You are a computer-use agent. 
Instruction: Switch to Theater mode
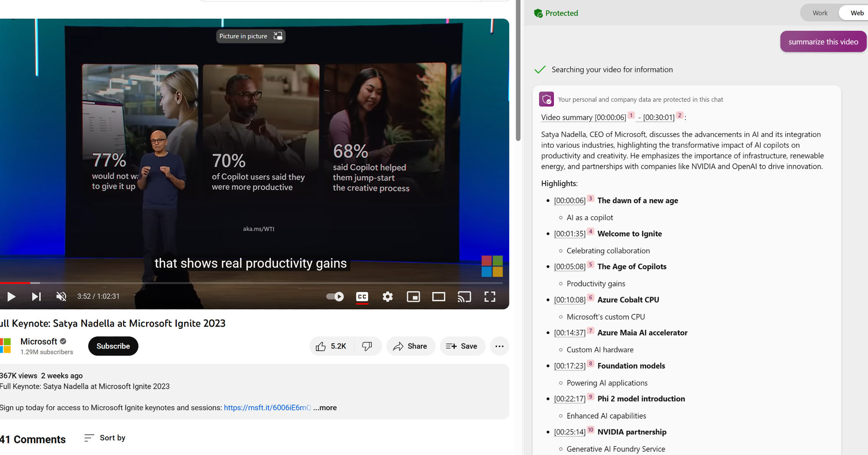[439, 296]
